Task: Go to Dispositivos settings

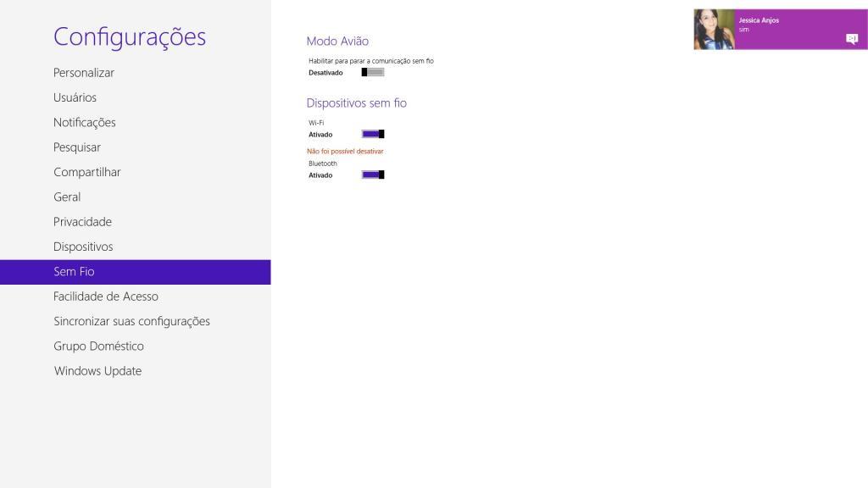Action: click(83, 247)
